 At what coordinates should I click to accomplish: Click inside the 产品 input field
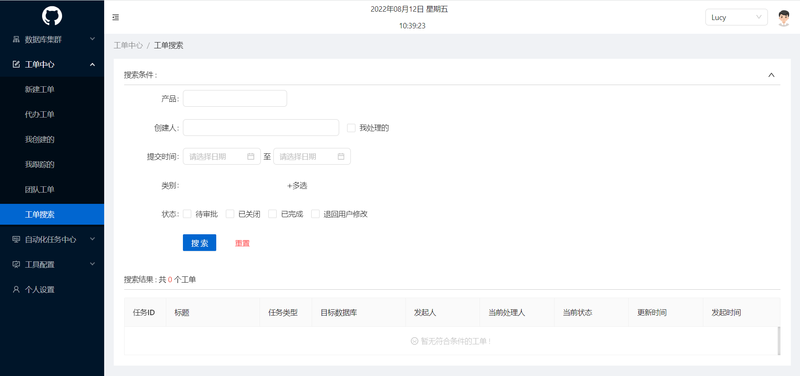(x=235, y=98)
